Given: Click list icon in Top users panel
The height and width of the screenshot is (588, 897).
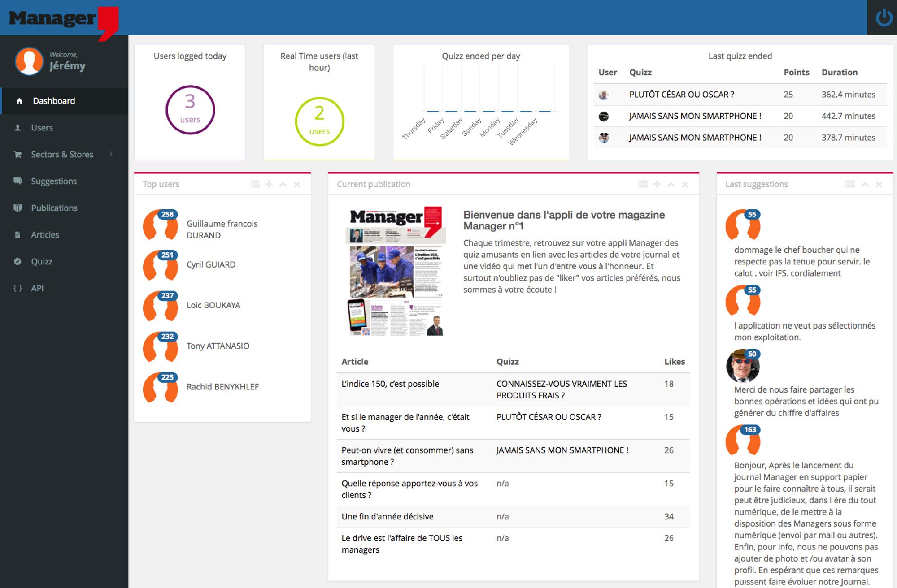Looking at the screenshot, I should [255, 184].
